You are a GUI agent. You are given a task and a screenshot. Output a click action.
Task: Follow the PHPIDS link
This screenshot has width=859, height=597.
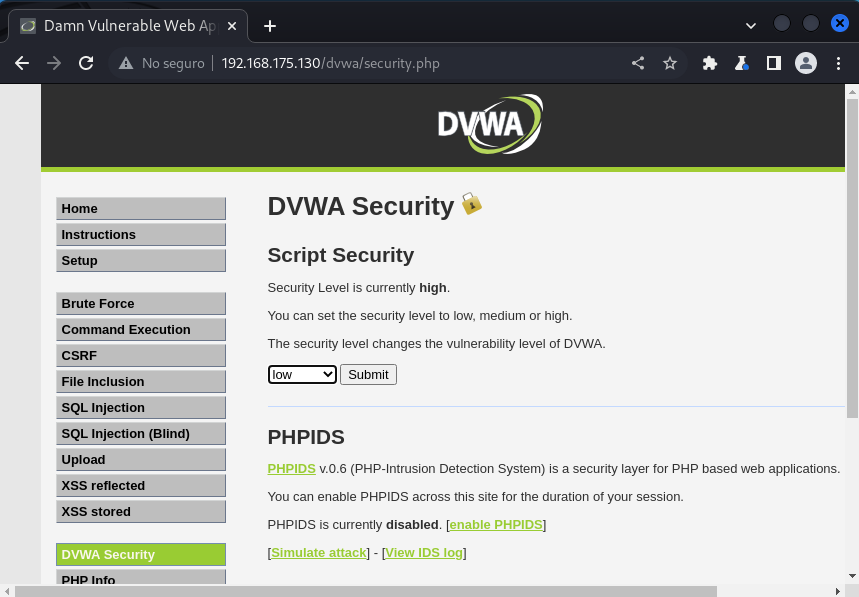click(x=291, y=469)
